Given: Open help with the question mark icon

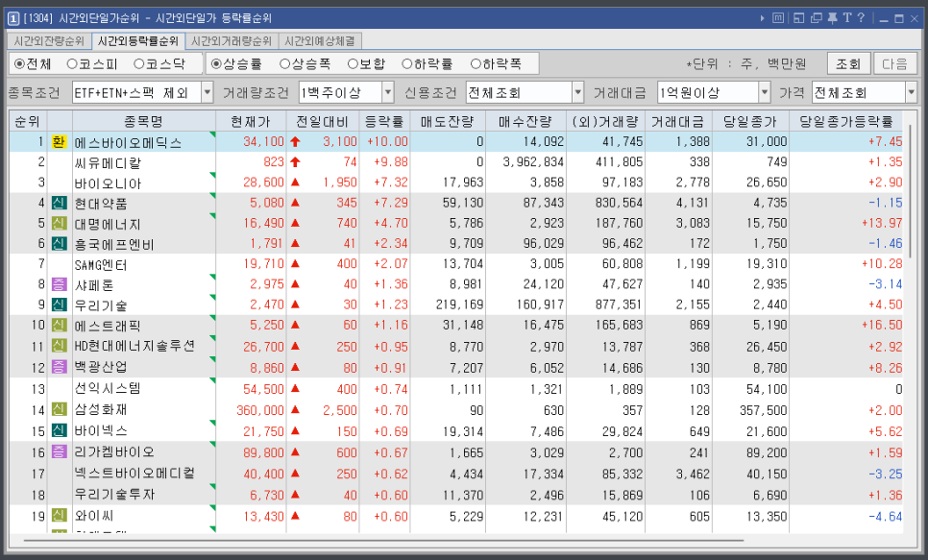Looking at the screenshot, I should tap(861, 17).
